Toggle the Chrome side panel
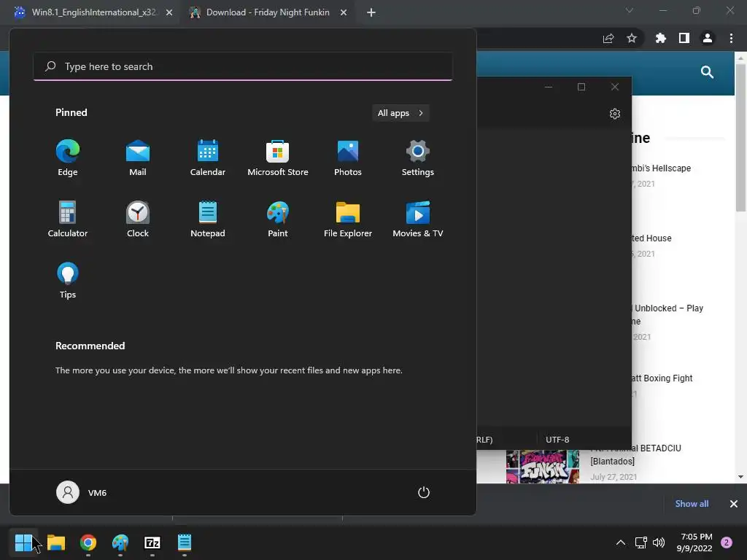Screen dimensions: 747x560 point(684,39)
